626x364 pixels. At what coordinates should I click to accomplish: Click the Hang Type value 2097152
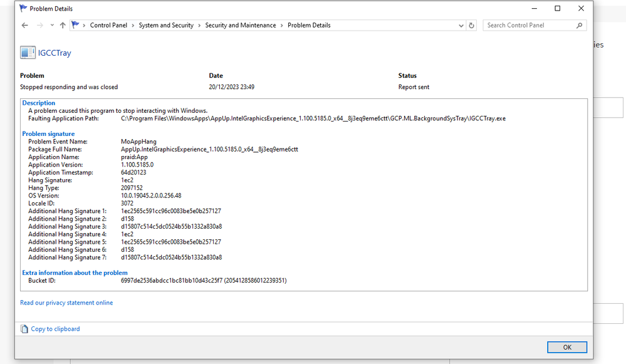(x=132, y=188)
